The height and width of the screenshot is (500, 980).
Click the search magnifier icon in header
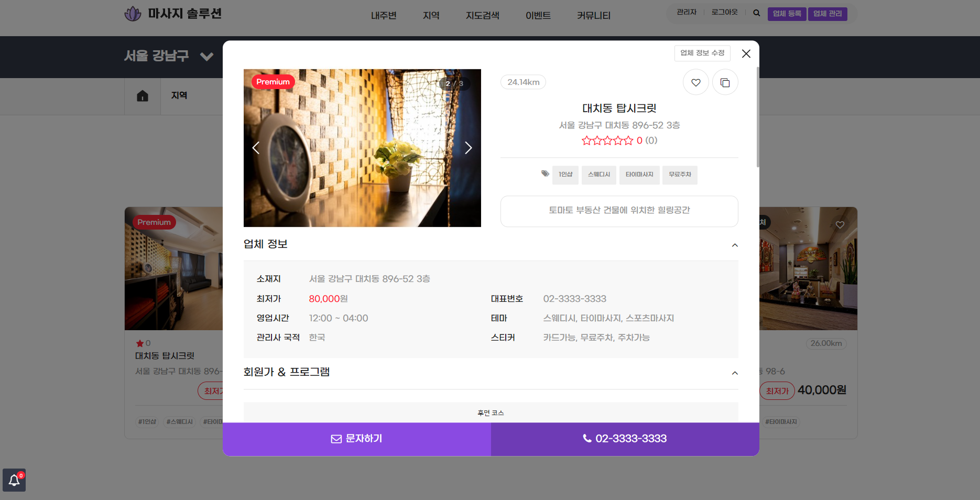coord(756,13)
